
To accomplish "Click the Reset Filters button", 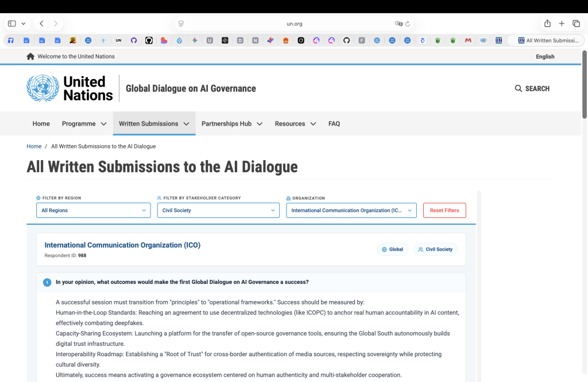I will point(444,210).
